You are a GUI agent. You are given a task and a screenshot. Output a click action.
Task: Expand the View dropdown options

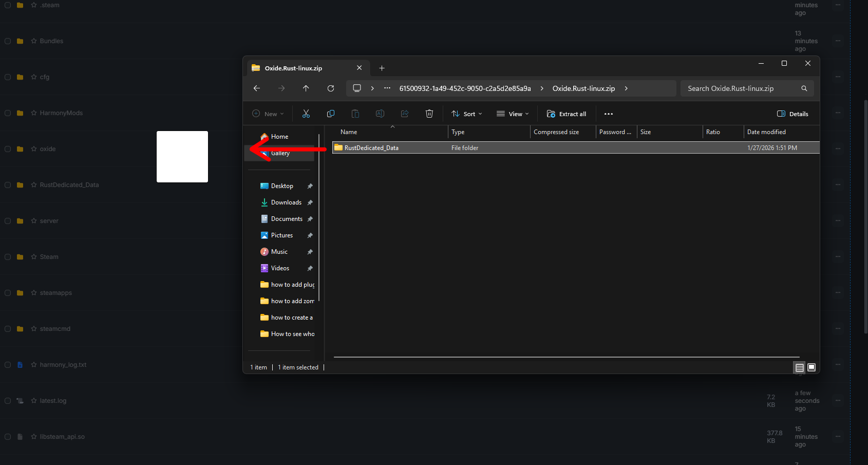coord(513,114)
